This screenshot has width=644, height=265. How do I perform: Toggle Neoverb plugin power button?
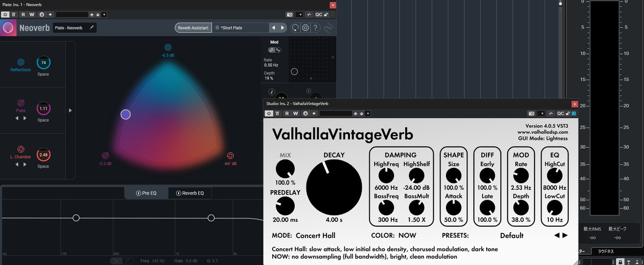(5, 14)
